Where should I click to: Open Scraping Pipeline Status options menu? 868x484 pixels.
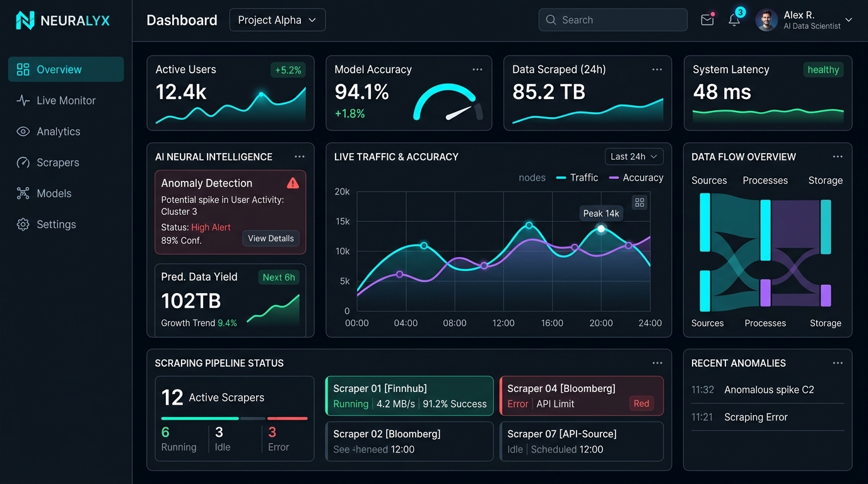coord(657,363)
